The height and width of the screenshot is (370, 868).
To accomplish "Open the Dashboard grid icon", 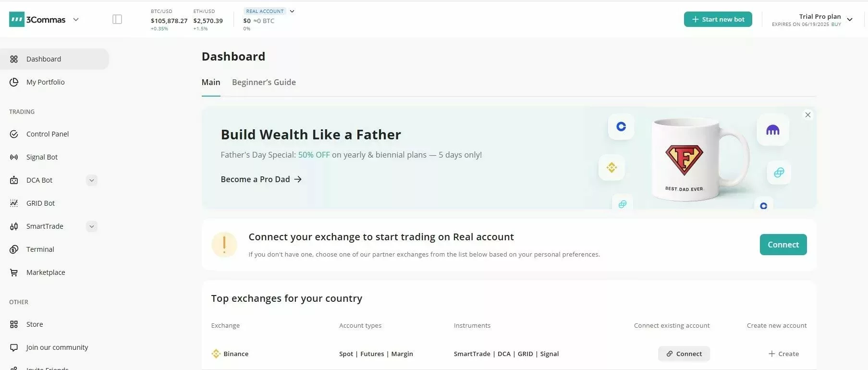I will pyautogui.click(x=13, y=59).
